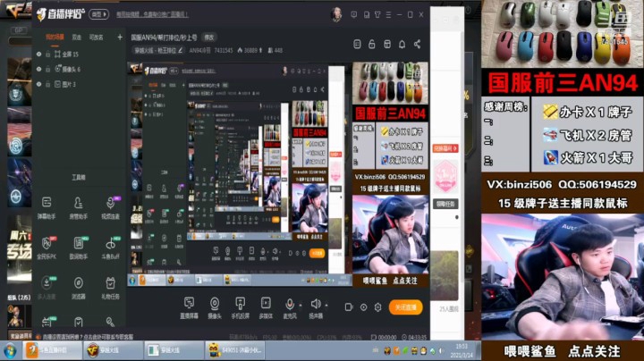The height and width of the screenshot is (361, 644).
Task: Click the recording icon beside the settings gear
Action: (349, 307)
